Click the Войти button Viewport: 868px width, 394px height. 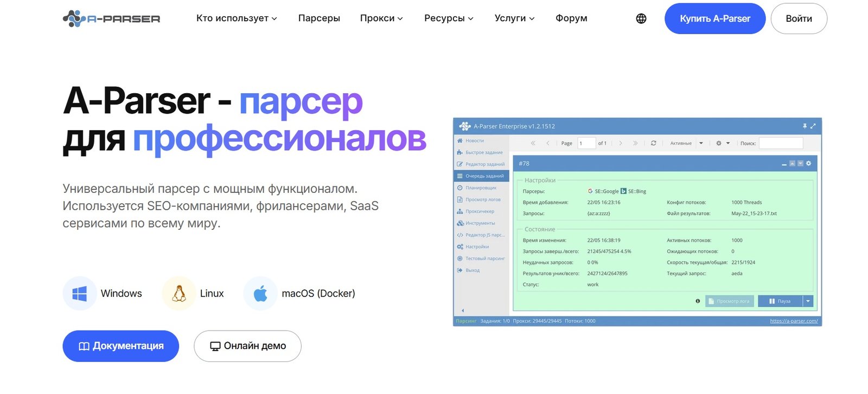pos(799,18)
